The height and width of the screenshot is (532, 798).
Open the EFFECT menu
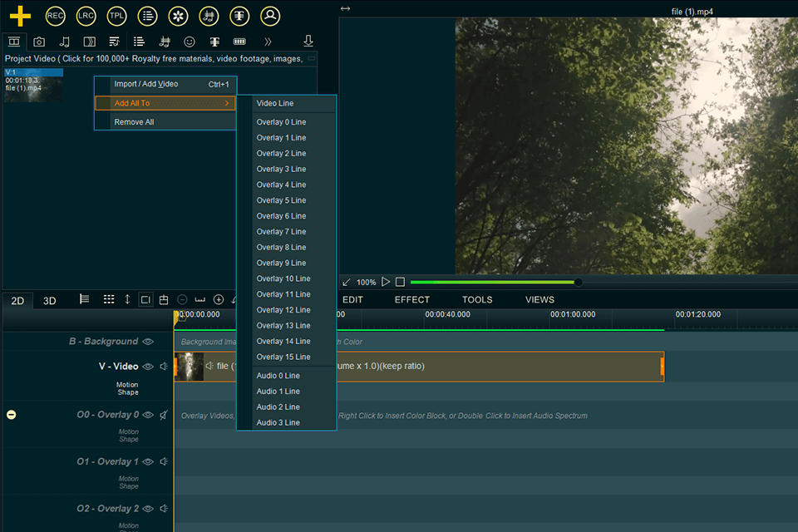(x=412, y=300)
